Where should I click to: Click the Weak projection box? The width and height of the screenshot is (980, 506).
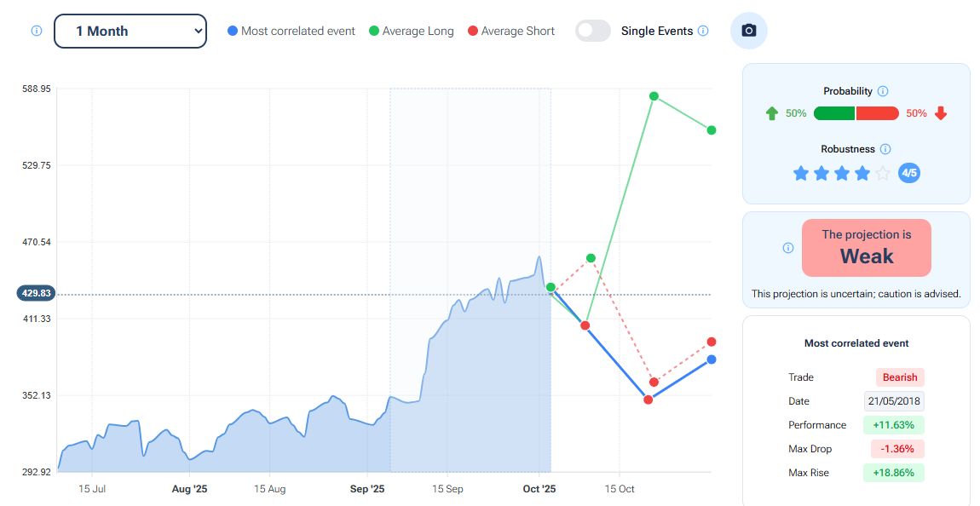point(866,248)
